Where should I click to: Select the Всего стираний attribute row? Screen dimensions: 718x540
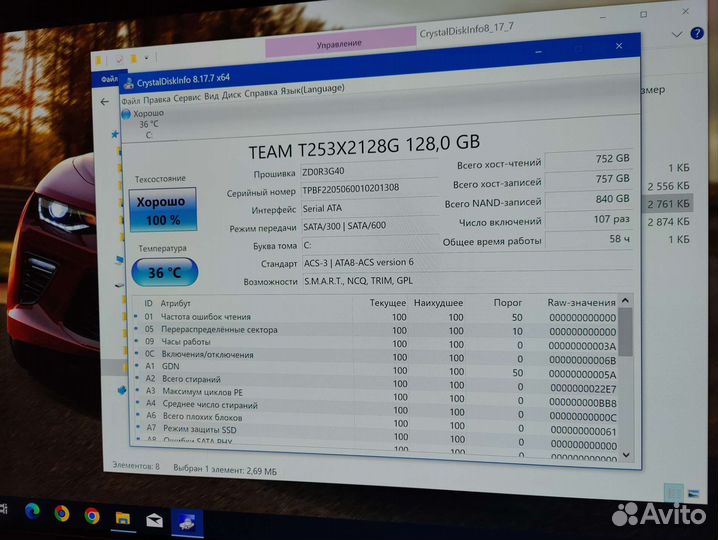pyautogui.click(x=375, y=382)
